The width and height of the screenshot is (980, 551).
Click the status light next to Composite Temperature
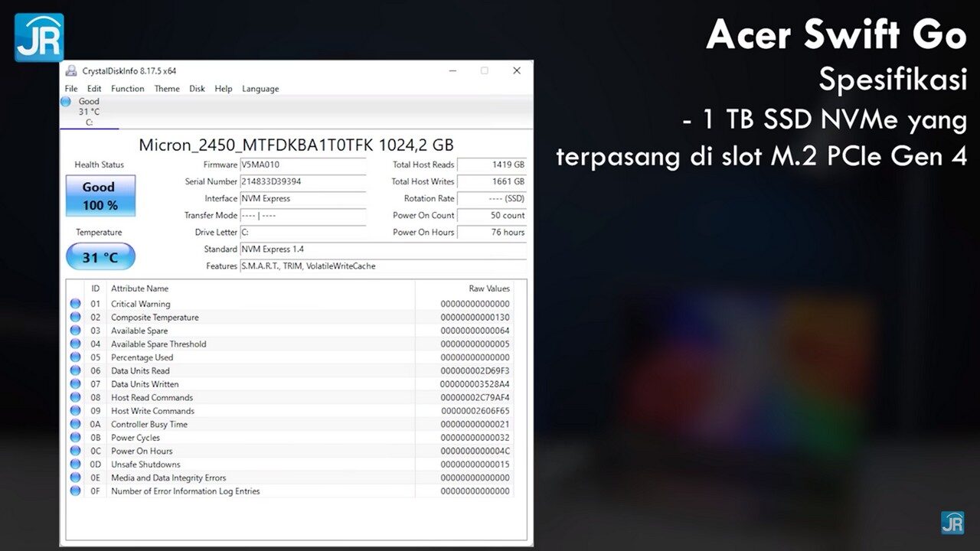pyautogui.click(x=75, y=317)
